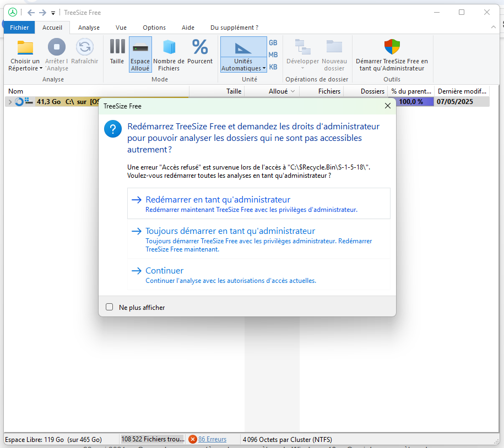Screen dimensions: 504x448
Task: Start TreeSize Free as administrator shield icon
Action: pyautogui.click(x=392, y=47)
